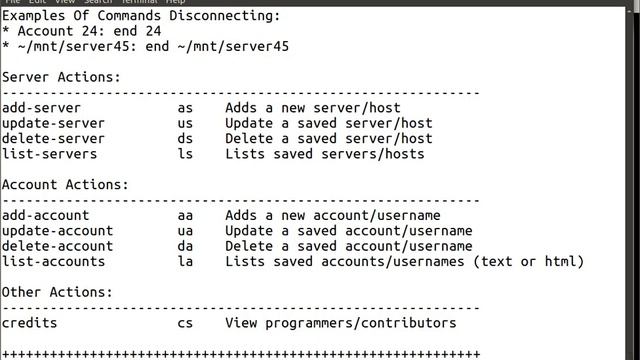640x360 pixels.
Task: Click the 'delete-server' command name
Action: point(53,139)
